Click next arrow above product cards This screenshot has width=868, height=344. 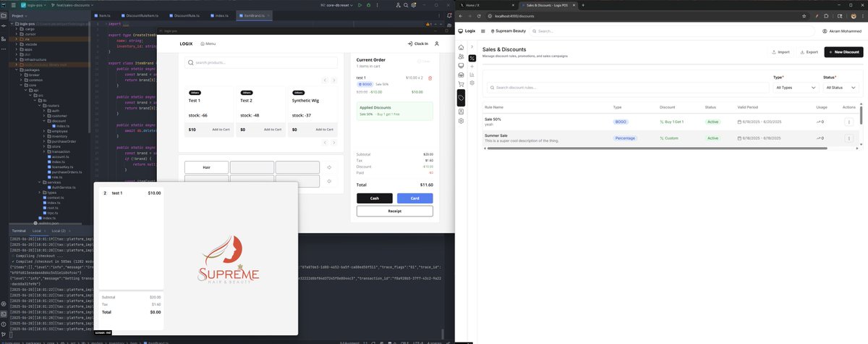pos(334,80)
